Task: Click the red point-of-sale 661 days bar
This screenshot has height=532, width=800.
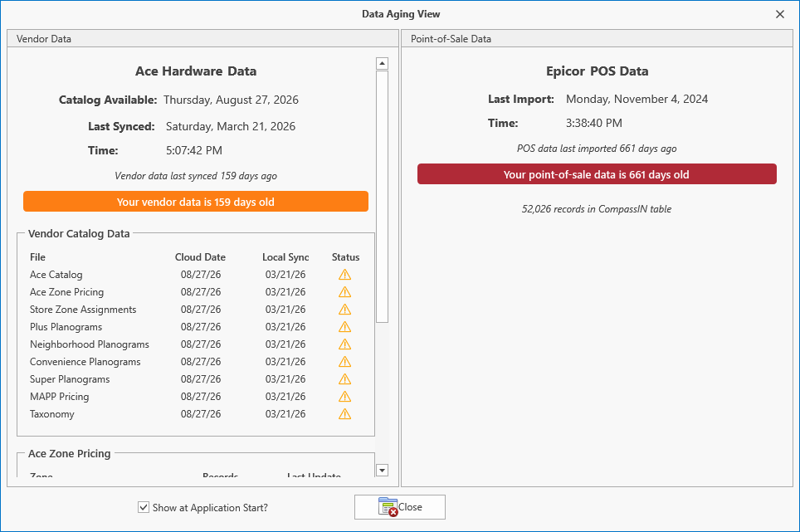Action: [597, 174]
